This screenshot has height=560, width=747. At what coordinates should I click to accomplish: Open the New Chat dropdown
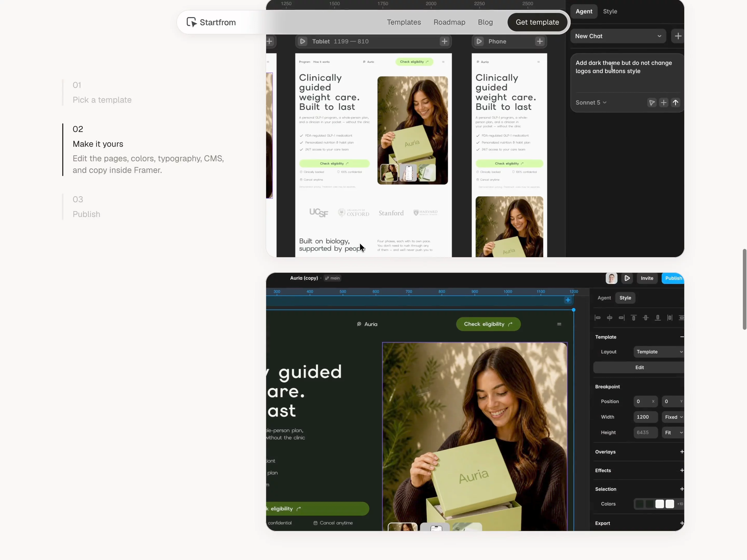(618, 36)
